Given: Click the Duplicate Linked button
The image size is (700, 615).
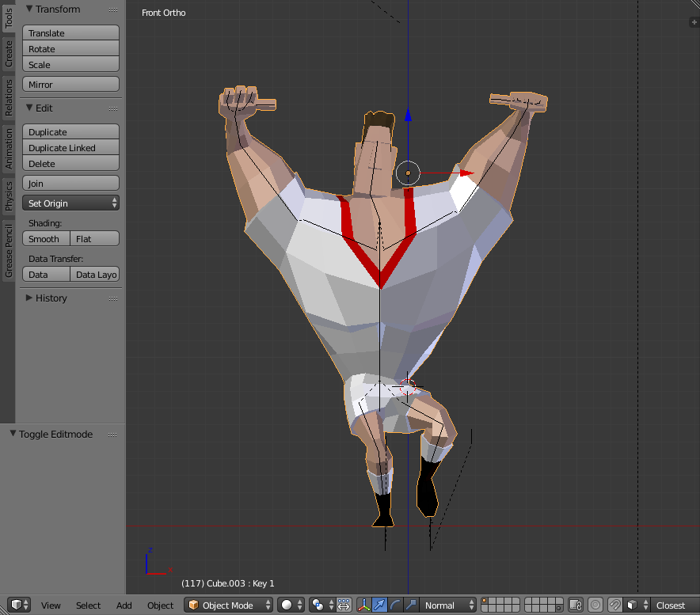Looking at the screenshot, I should [70, 148].
